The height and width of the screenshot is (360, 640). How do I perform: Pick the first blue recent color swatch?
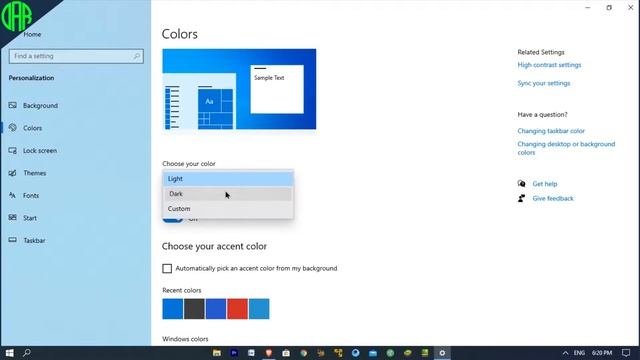coord(173,309)
